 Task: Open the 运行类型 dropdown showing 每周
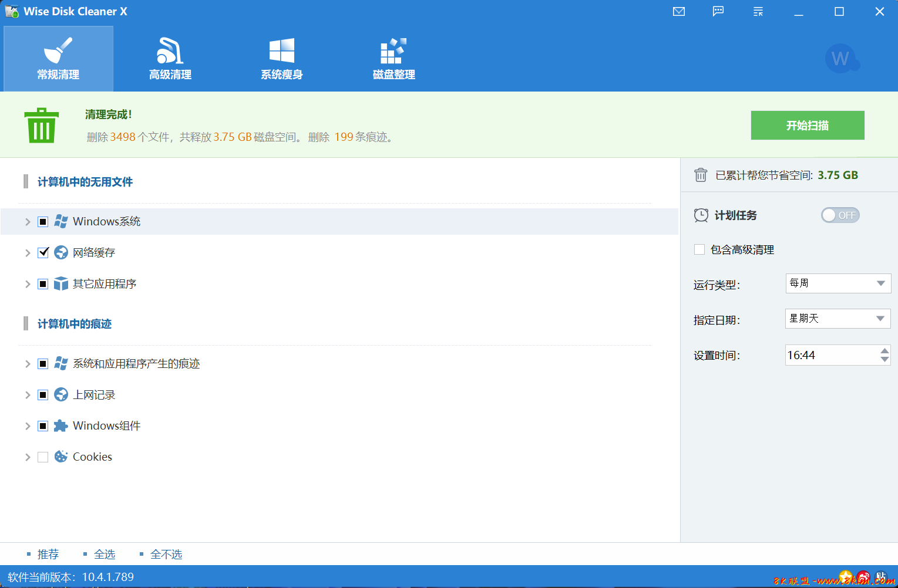(838, 283)
